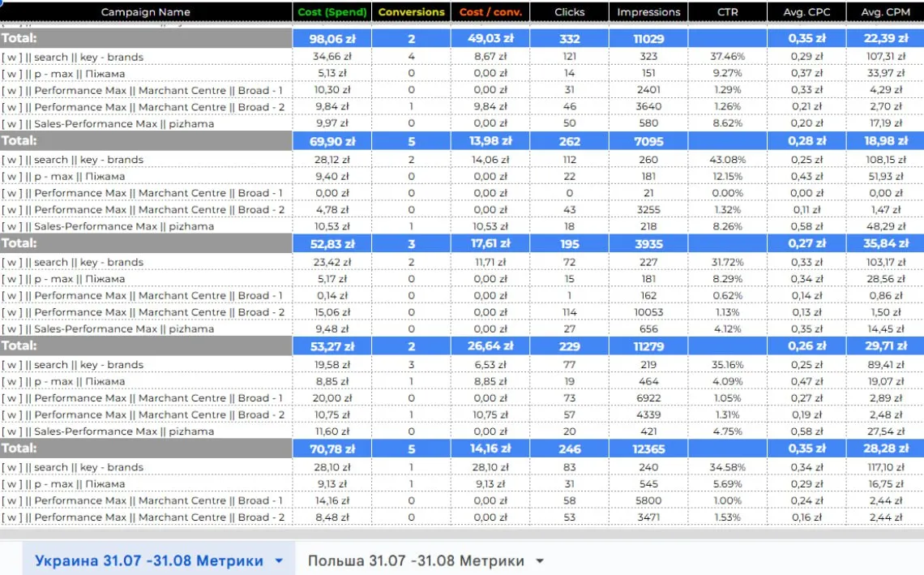
Task: Click the cost per conversion cell 49,03 zł
Action: (x=490, y=38)
